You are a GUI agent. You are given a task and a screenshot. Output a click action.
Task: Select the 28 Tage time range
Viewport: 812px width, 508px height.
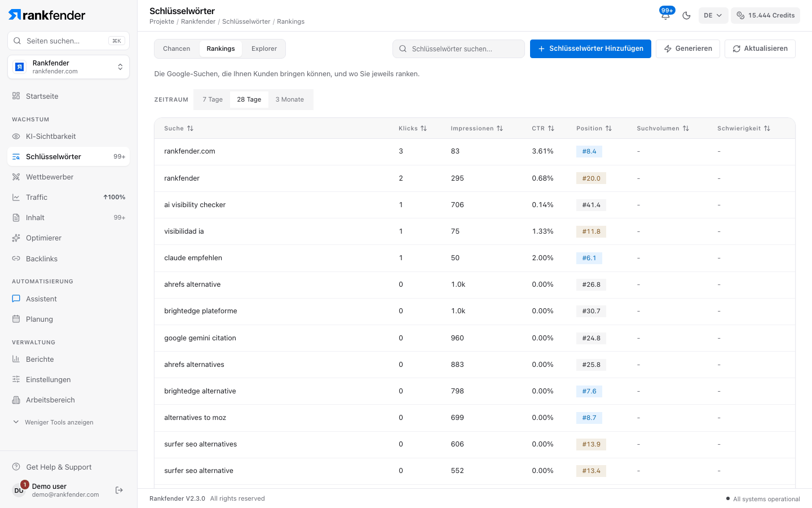(x=249, y=99)
